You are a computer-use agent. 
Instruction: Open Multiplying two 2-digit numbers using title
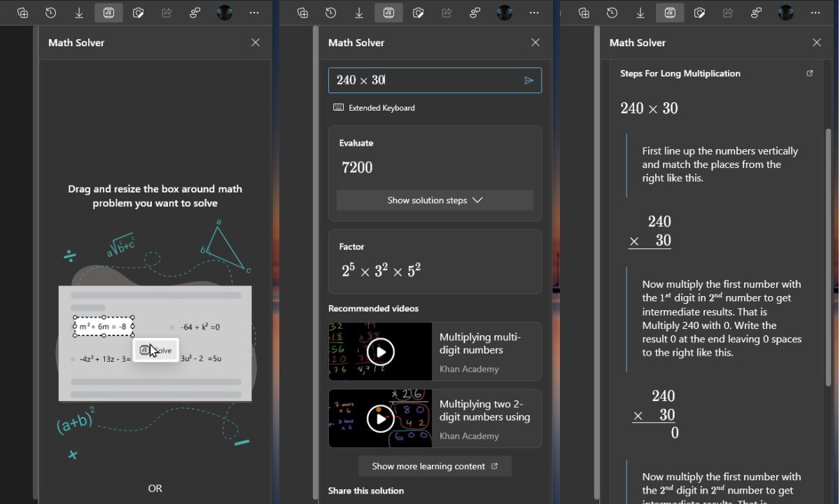[x=485, y=411]
